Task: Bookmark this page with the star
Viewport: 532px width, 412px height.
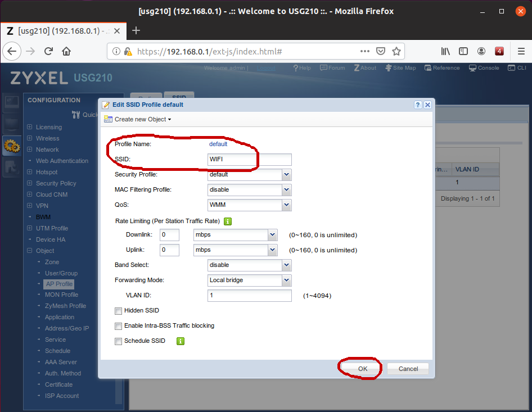Action: 396,51
